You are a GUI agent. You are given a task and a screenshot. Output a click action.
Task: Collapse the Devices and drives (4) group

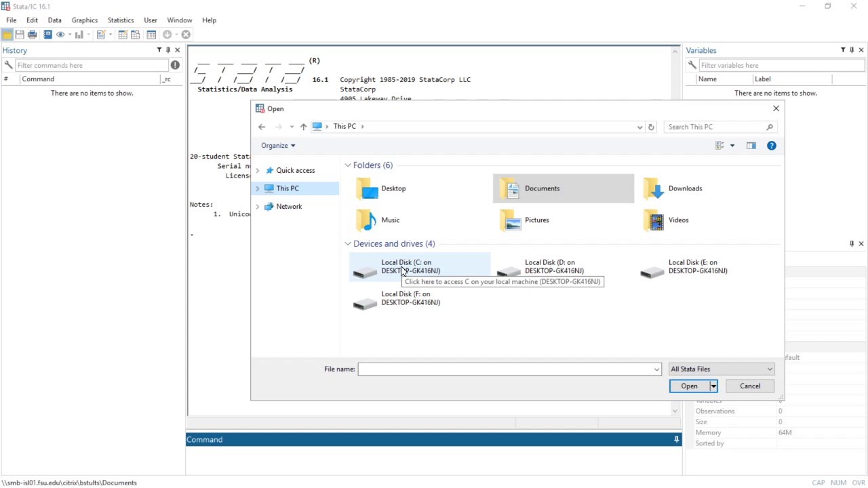pyautogui.click(x=348, y=244)
